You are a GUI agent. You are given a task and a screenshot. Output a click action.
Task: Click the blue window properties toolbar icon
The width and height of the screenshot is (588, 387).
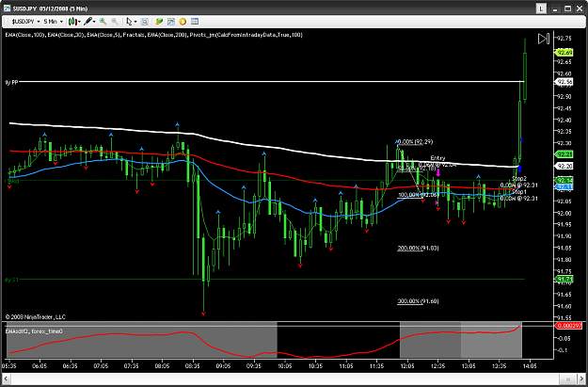(195, 22)
